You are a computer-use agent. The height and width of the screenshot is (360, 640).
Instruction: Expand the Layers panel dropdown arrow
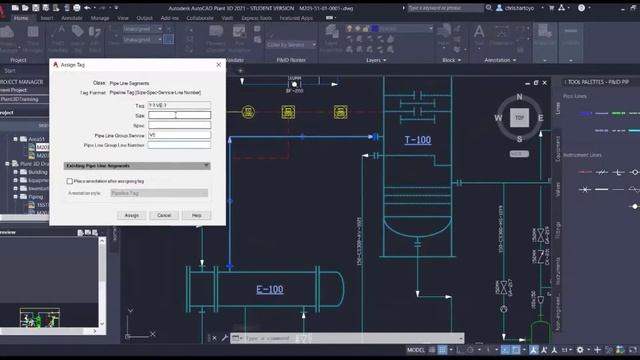tap(384, 60)
